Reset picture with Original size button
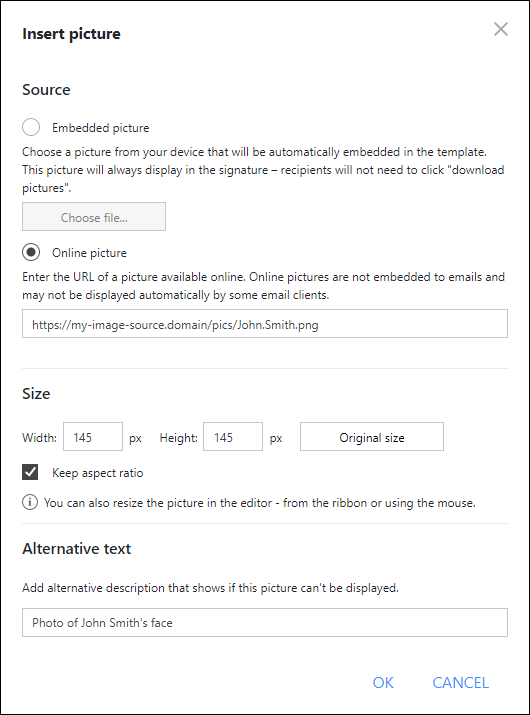The image size is (530, 715). 372,437
